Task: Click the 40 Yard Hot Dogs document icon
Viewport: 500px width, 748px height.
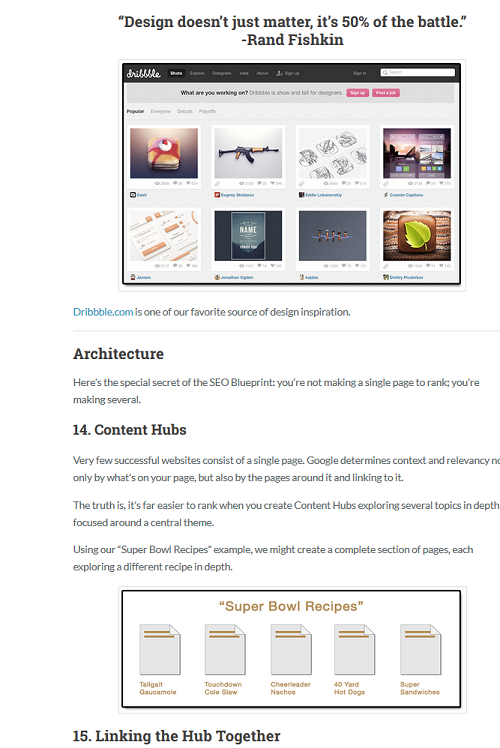Action: point(354,649)
